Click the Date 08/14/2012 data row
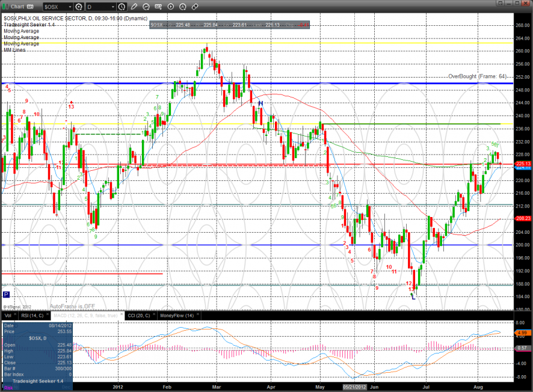 click(38, 325)
